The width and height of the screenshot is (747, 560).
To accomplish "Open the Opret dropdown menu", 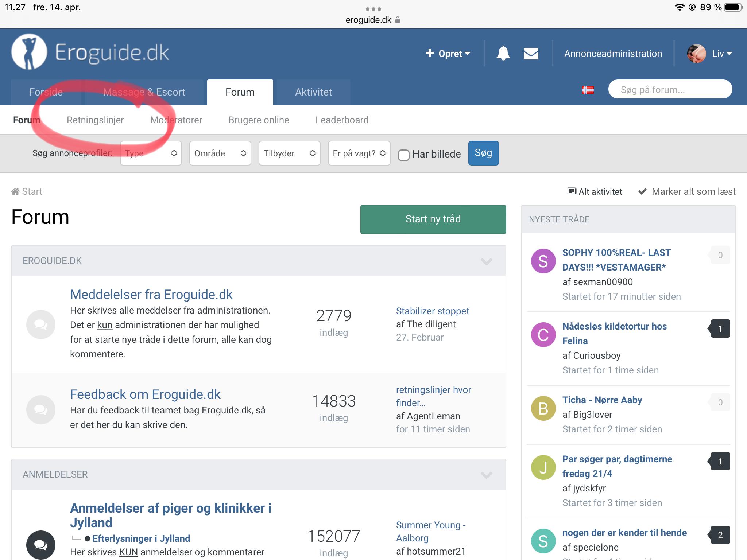I will point(448,54).
